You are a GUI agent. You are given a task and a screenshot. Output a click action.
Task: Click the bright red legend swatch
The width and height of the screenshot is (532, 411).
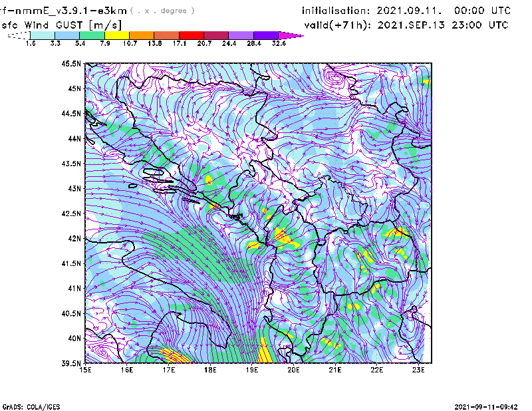pos(192,35)
